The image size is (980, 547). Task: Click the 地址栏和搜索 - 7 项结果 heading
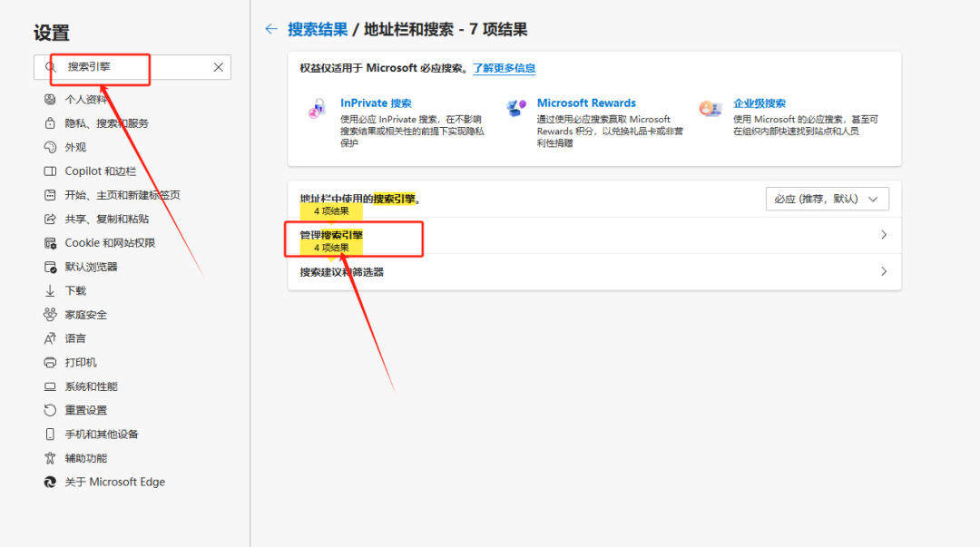click(x=446, y=29)
